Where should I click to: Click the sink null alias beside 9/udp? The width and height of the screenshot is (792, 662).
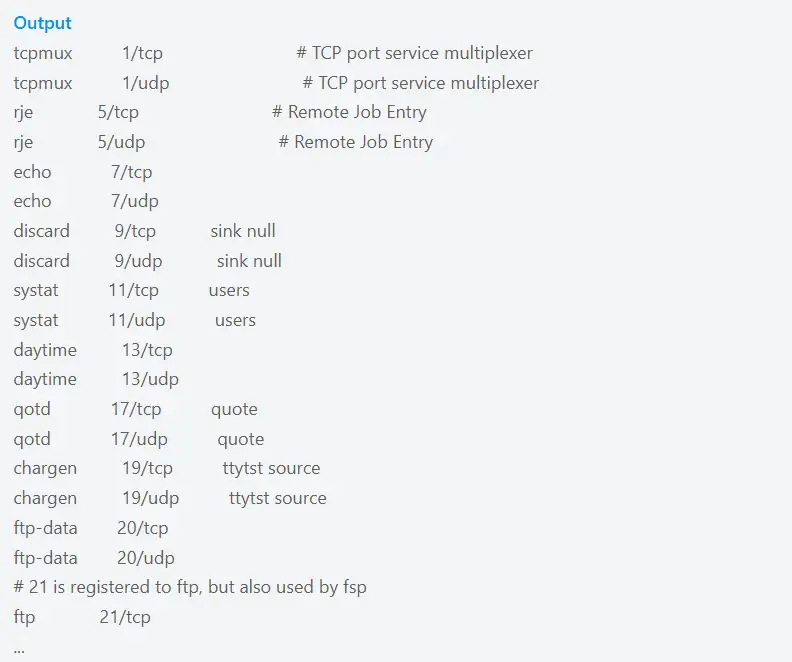pyautogui.click(x=249, y=261)
